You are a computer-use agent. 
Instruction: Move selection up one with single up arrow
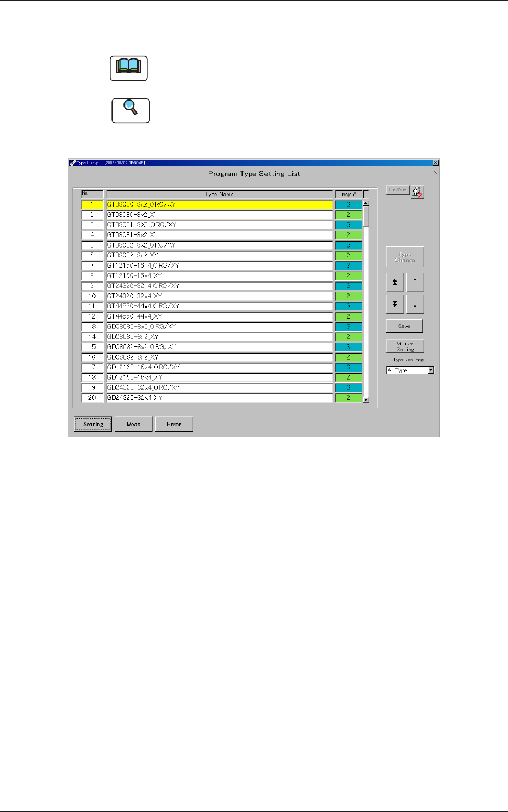click(415, 282)
